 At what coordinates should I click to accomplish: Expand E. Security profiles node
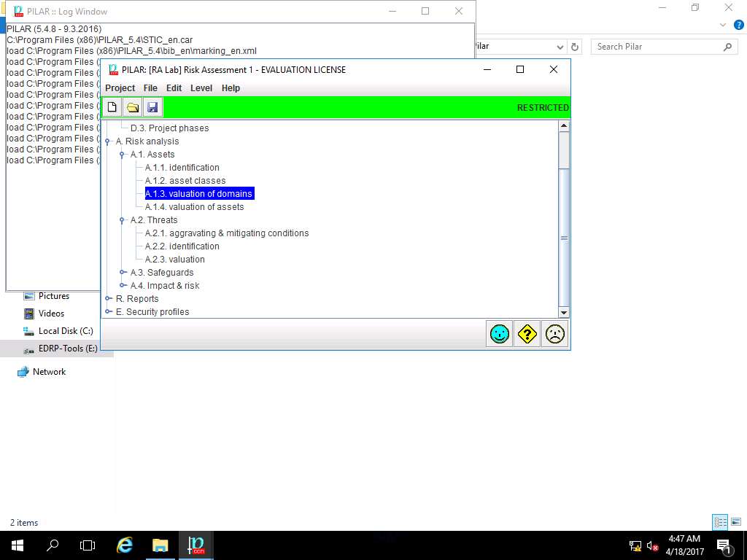pyautogui.click(x=108, y=312)
